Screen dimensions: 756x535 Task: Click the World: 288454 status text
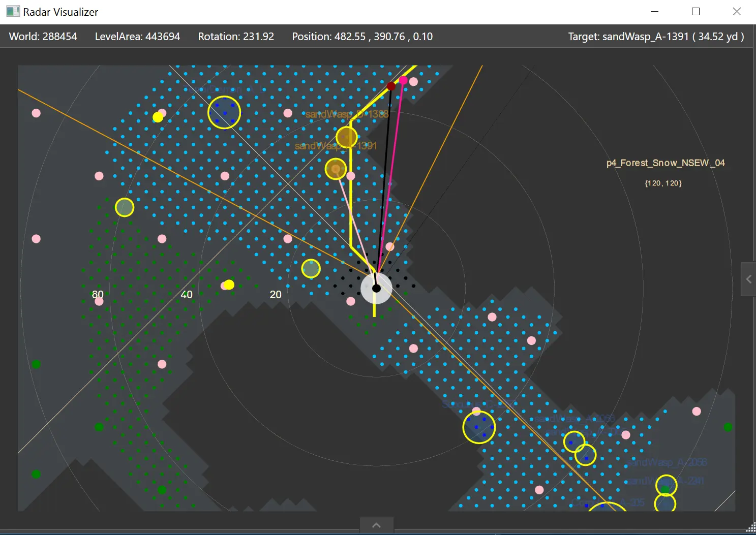[x=43, y=37]
